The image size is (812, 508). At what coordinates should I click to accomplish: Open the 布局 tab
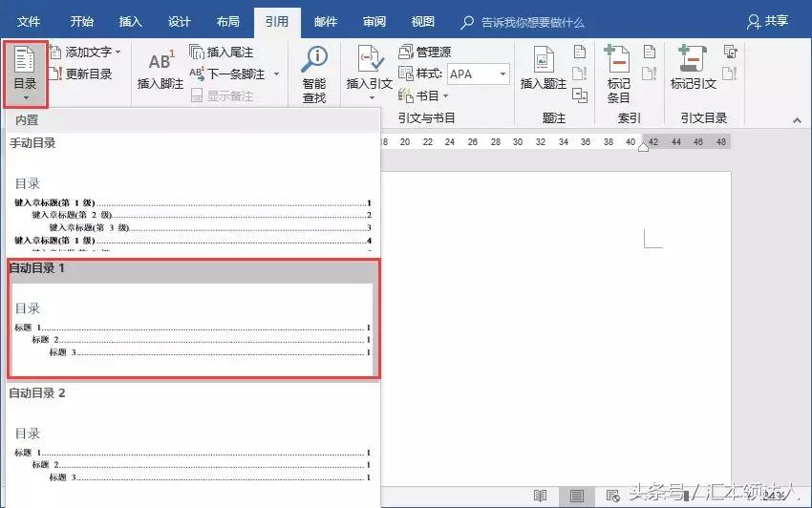pos(228,22)
